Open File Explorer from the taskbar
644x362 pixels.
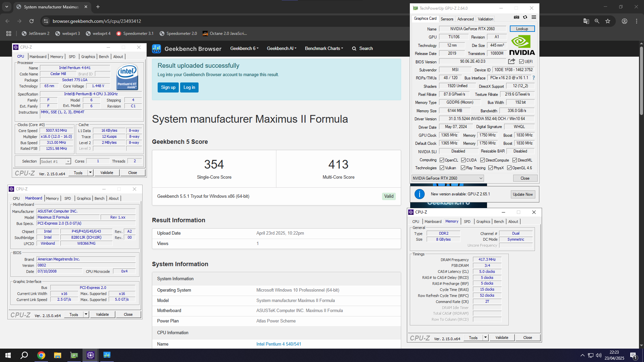58,355
